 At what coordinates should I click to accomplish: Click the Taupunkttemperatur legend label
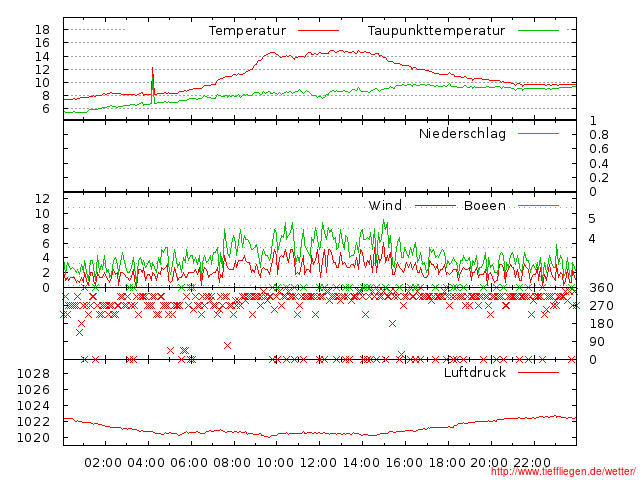coord(436,31)
